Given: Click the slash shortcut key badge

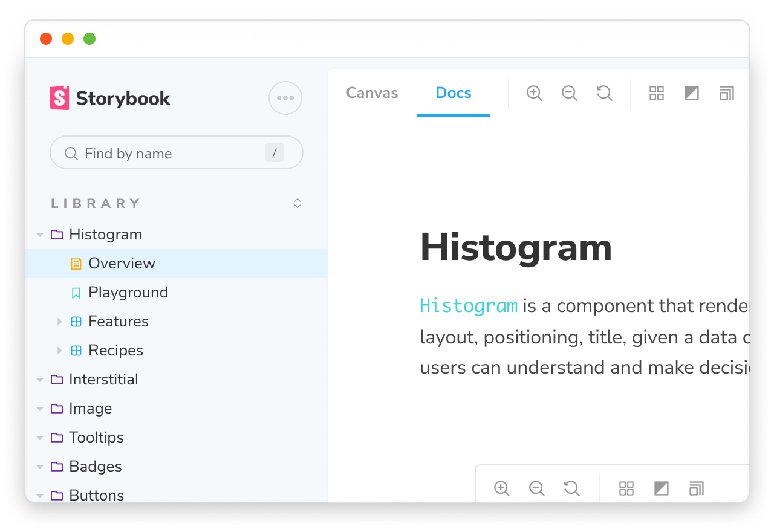Looking at the screenshot, I should [275, 153].
